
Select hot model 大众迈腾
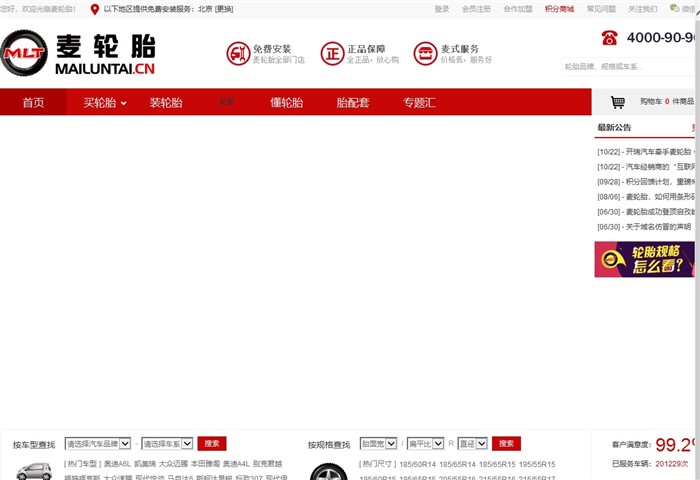(173, 464)
